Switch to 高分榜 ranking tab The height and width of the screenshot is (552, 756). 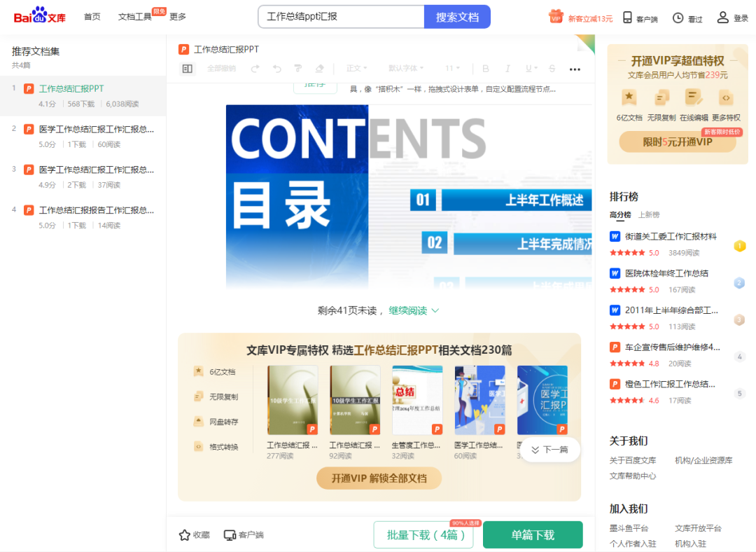[x=620, y=215]
